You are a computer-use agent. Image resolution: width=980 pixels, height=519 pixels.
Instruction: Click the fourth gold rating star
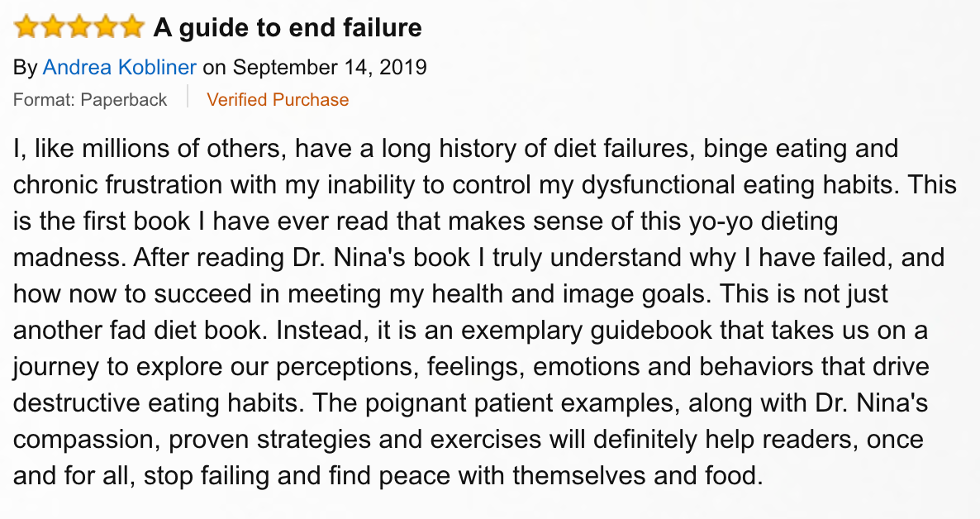tap(106, 27)
